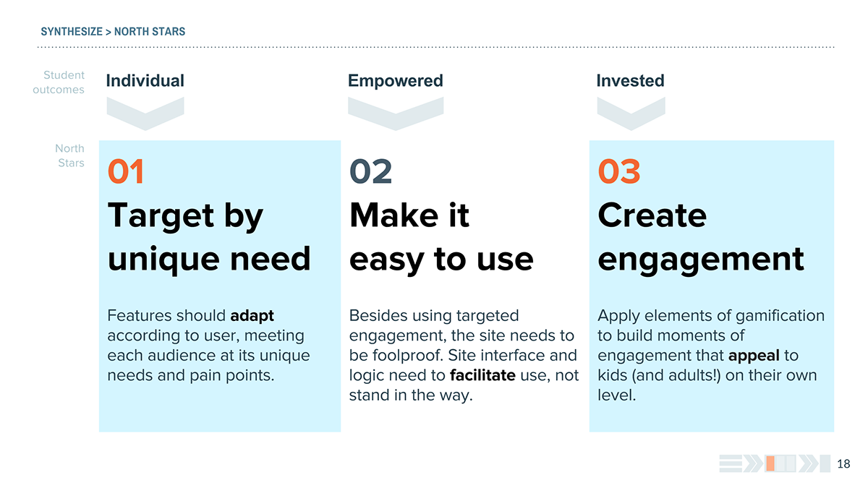Click the chevron arrow below Individual
Screen dimensions: 868x488
tap(145, 114)
